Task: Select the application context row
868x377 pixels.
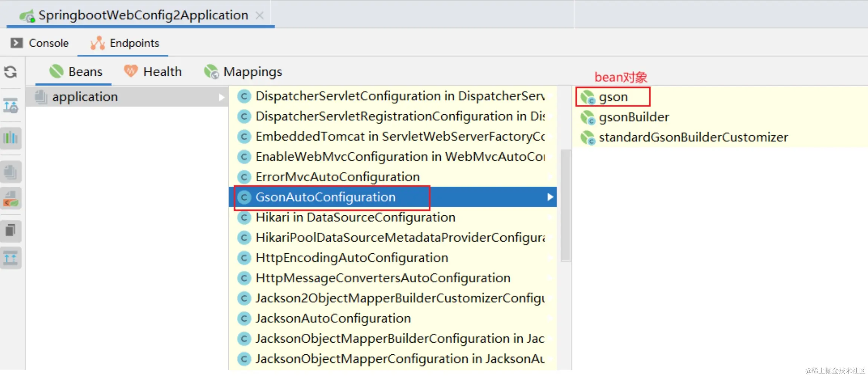Action: pos(127,97)
